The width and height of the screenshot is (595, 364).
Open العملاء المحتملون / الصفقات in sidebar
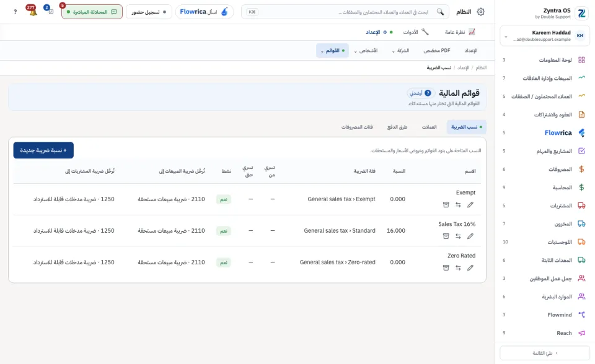[x=545, y=97]
